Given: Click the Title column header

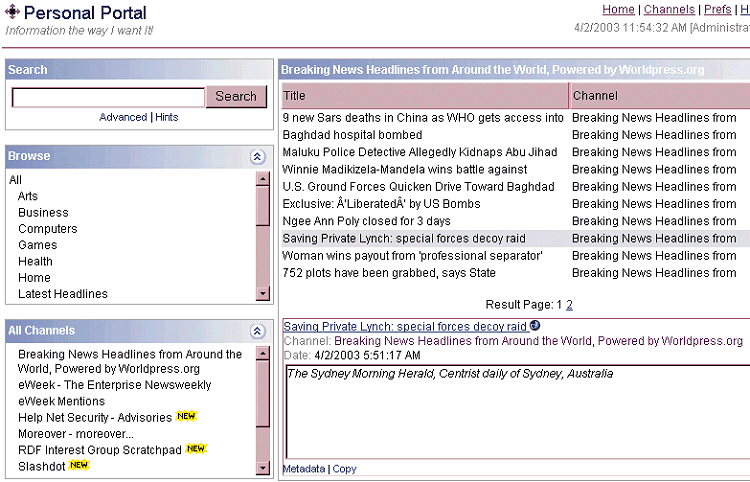Looking at the screenshot, I should 425,96.
